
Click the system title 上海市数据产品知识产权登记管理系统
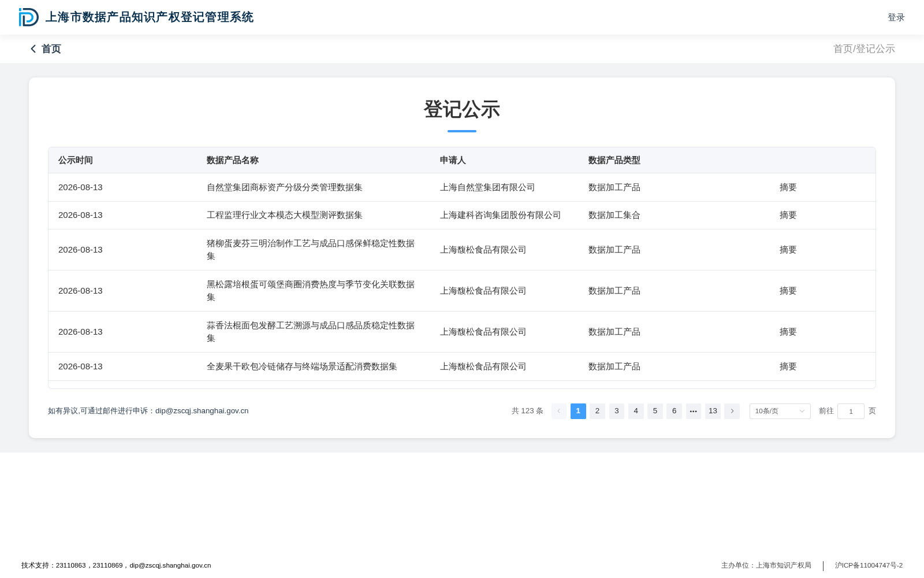[x=150, y=17]
